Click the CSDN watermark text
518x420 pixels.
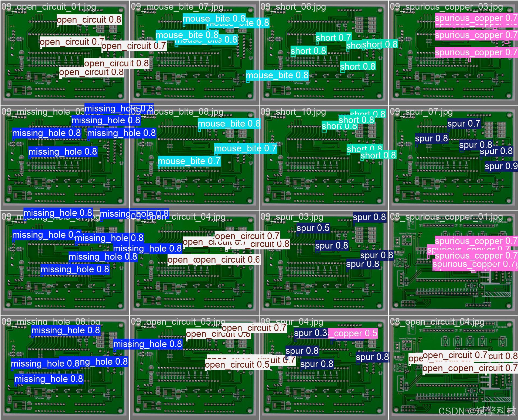click(477, 411)
